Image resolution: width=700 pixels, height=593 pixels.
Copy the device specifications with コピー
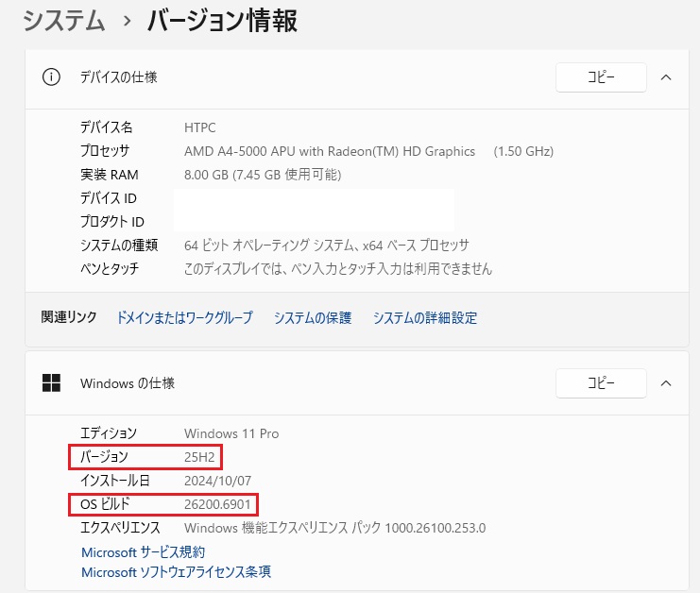click(601, 77)
